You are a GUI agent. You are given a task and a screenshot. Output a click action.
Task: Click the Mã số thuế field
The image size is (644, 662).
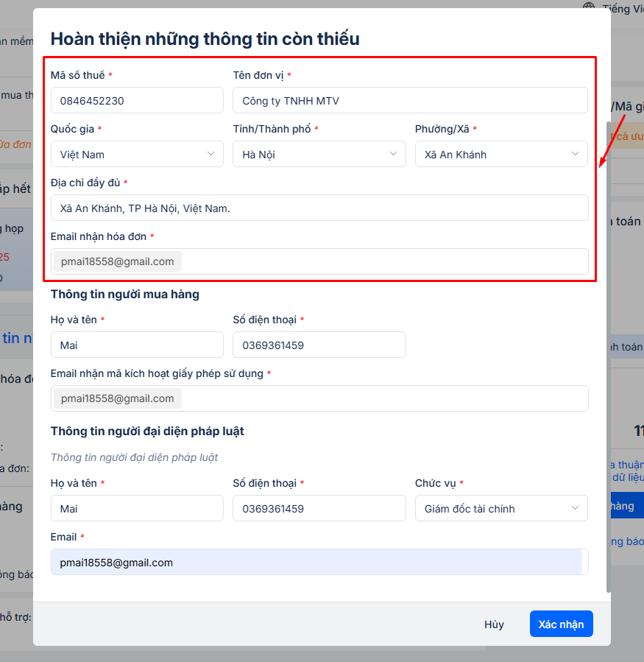(137, 101)
